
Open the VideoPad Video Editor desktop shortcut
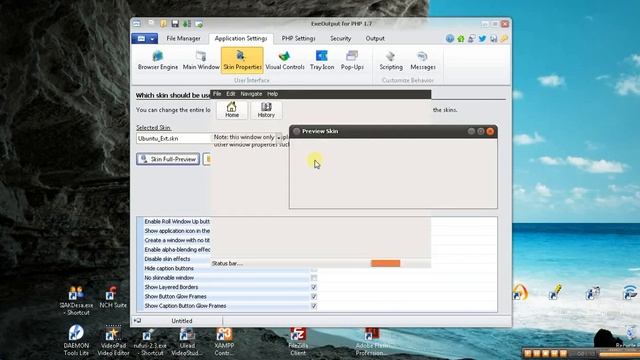click(113, 340)
